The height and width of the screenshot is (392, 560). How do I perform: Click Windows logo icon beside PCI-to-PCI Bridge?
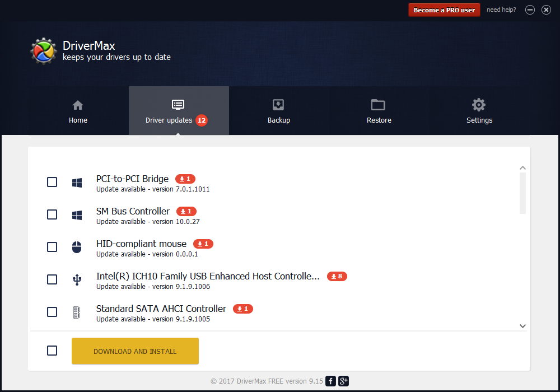(77, 183)
